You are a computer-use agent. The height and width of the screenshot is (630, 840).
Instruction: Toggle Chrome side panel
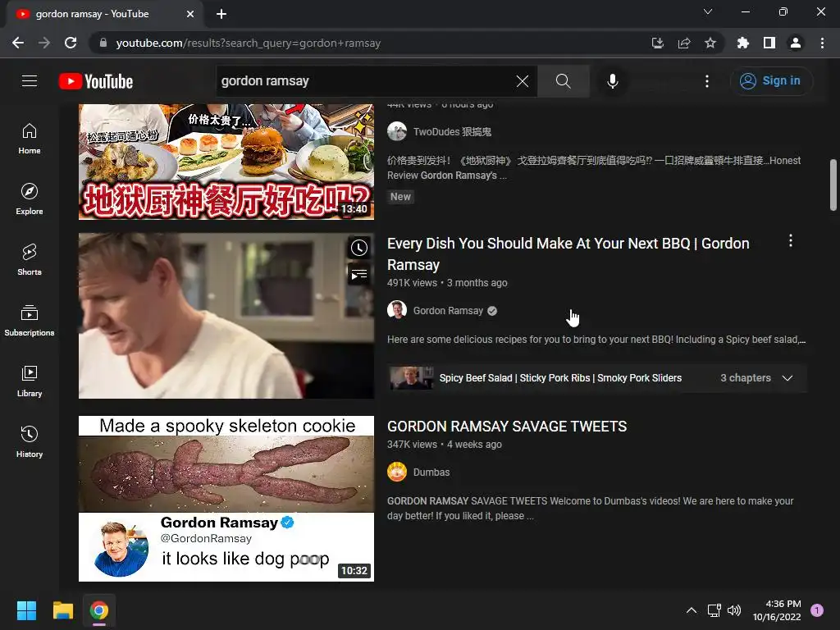coord(769,43)
